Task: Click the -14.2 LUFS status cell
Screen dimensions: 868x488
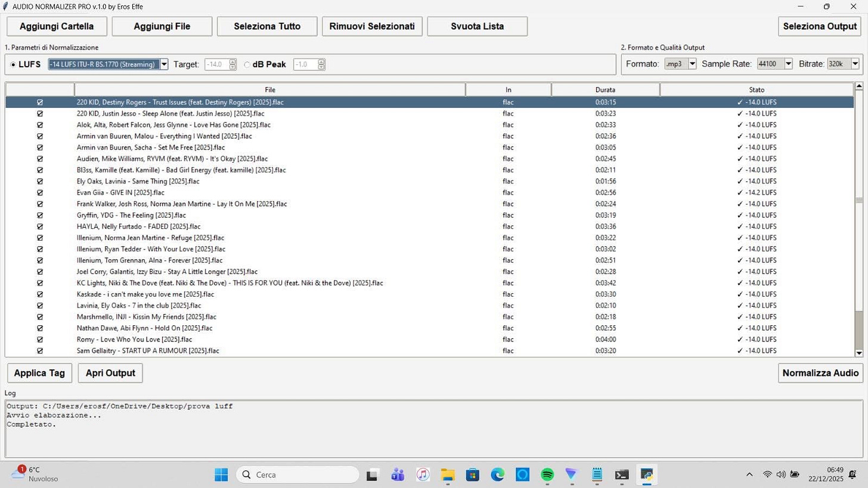Action: (x=757, y=192)
